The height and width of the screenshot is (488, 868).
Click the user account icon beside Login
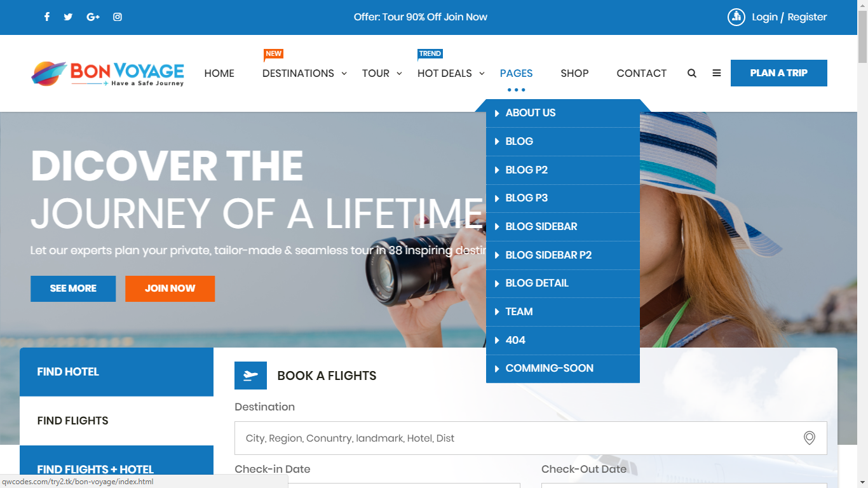736,17
